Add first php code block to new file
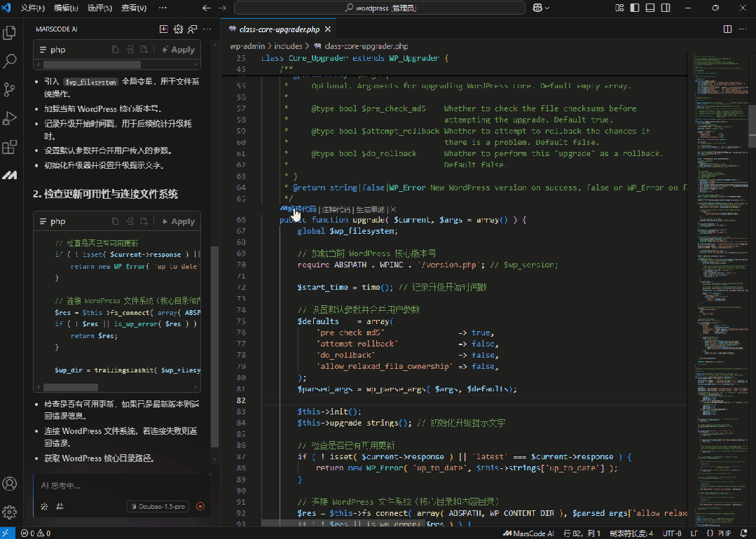756x539 pixels. coord(144,50)
